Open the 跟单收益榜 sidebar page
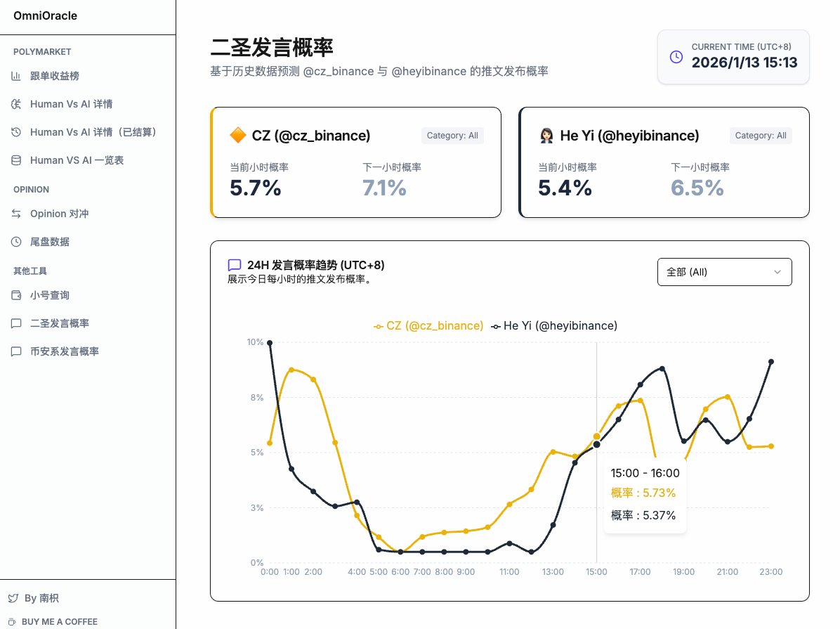 (x=55, y=76)
